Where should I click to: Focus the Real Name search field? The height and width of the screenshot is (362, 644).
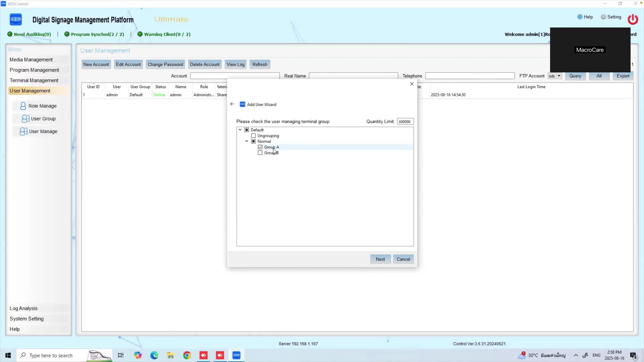point(353,76)
